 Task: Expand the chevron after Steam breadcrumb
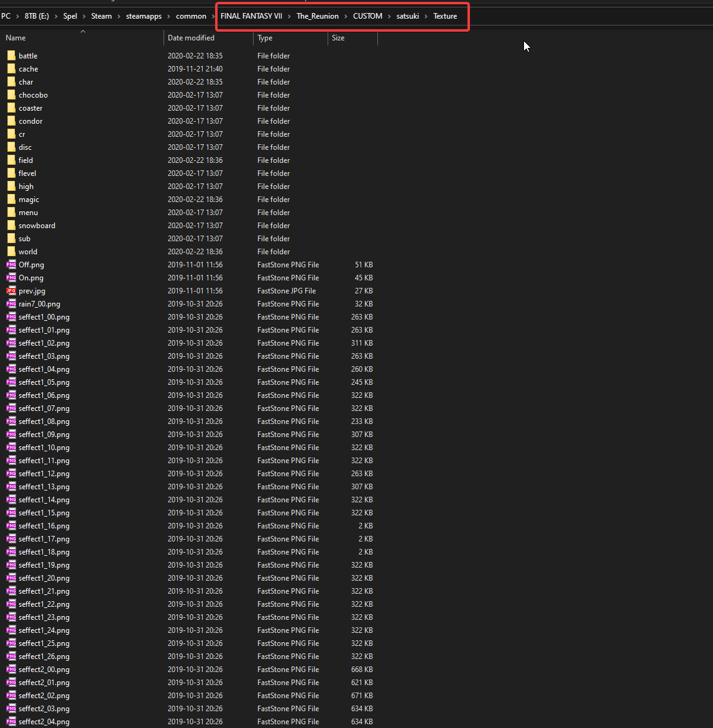[x=119, y=16]
